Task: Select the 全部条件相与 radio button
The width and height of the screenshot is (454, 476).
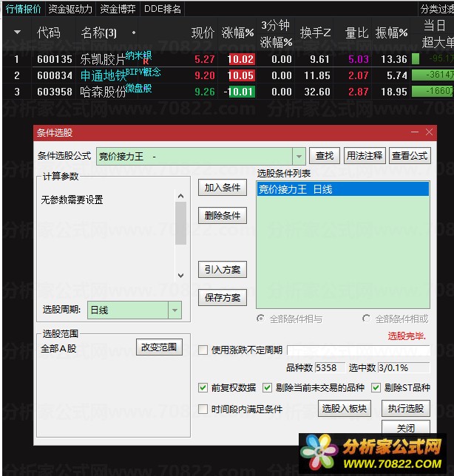Action: [x=260, y=319]
